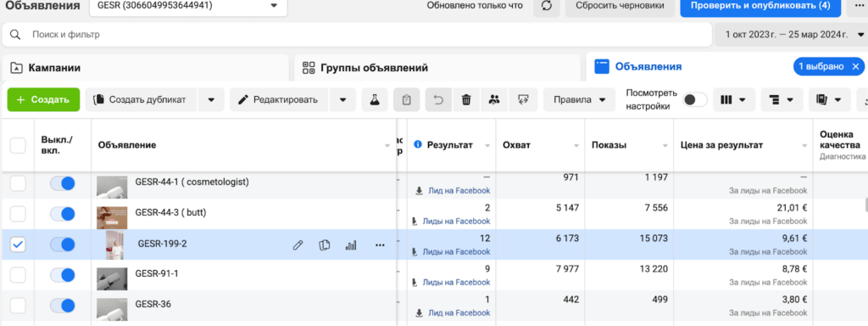Click the Поиск и фильтр search field

coord(357,34)
